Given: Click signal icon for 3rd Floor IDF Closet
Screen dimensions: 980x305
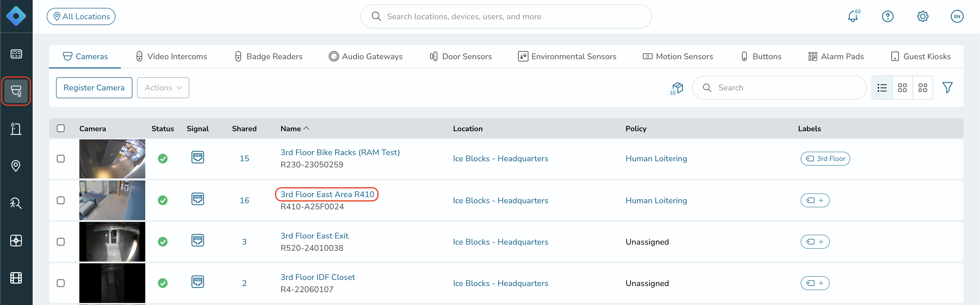Looking at the screenshot, I should pos(198,282).
